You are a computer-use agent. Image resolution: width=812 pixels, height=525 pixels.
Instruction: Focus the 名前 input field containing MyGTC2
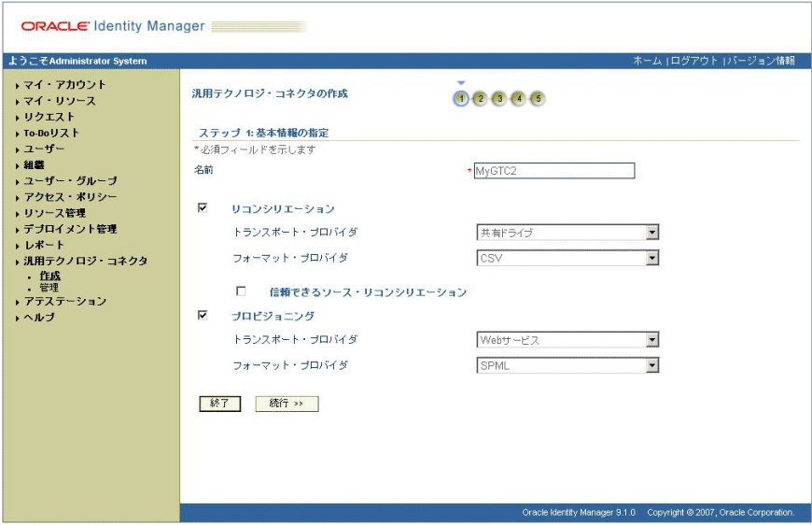pos(554,171)
